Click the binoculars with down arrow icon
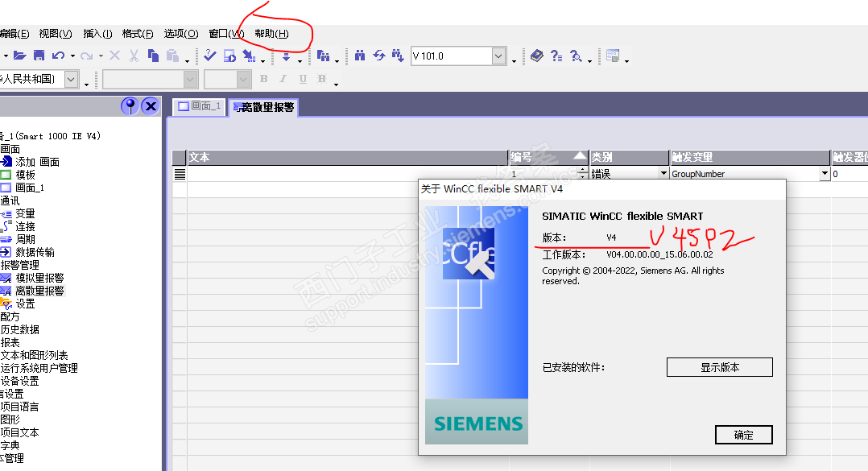This screenshot has height=471, width=868. [x=398, y=56]
